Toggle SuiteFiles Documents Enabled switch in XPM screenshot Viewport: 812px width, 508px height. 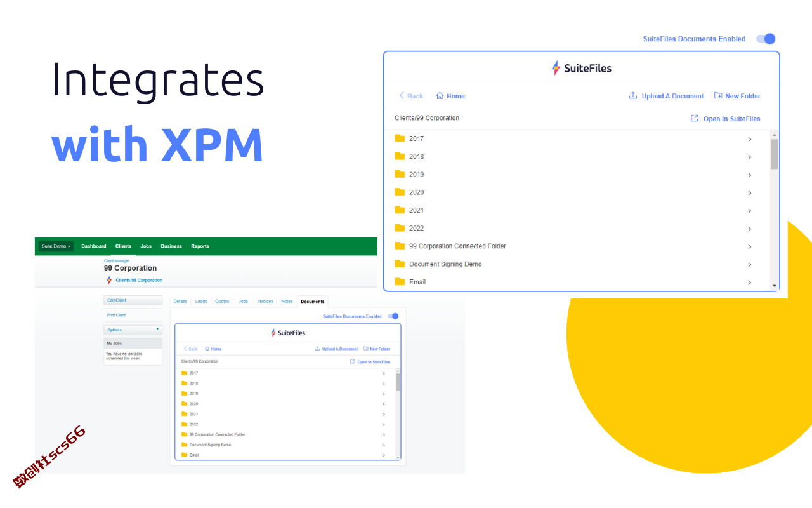coord(393,316)
